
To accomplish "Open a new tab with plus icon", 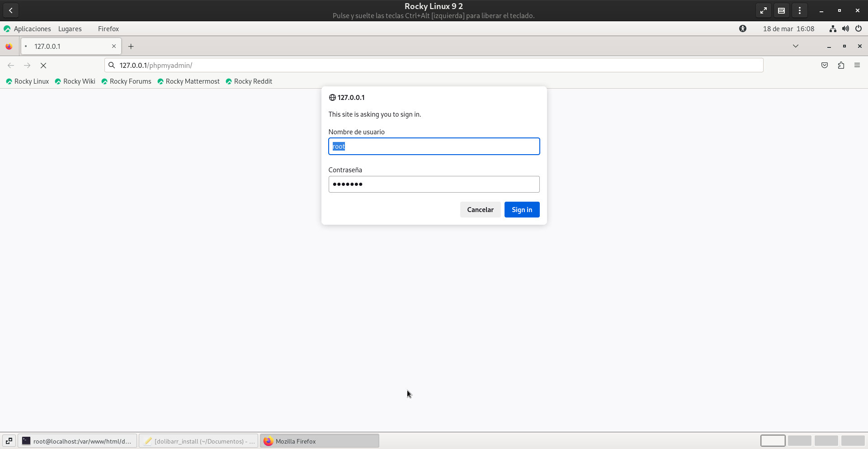I will (131, 47).
